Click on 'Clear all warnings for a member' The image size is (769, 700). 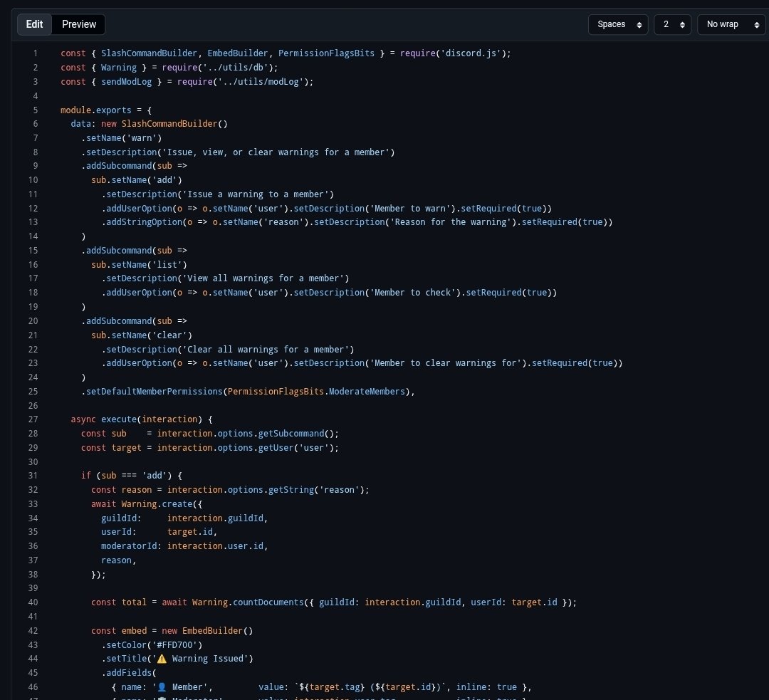coord(268,350)
